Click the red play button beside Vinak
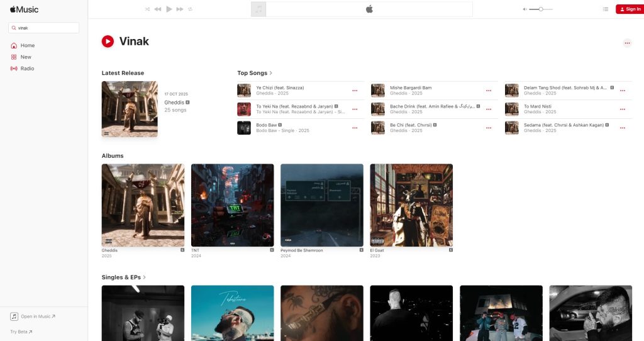 coord(108,42)
